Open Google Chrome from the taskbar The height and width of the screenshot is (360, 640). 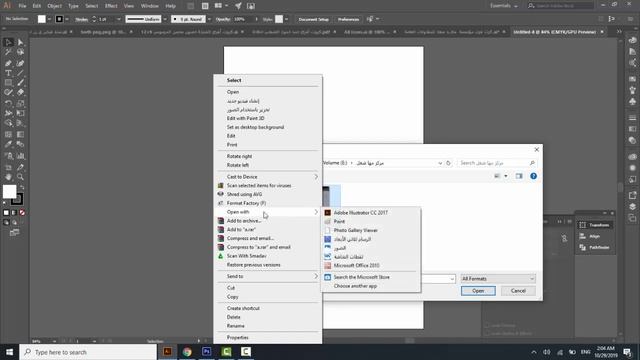[187, 351]
